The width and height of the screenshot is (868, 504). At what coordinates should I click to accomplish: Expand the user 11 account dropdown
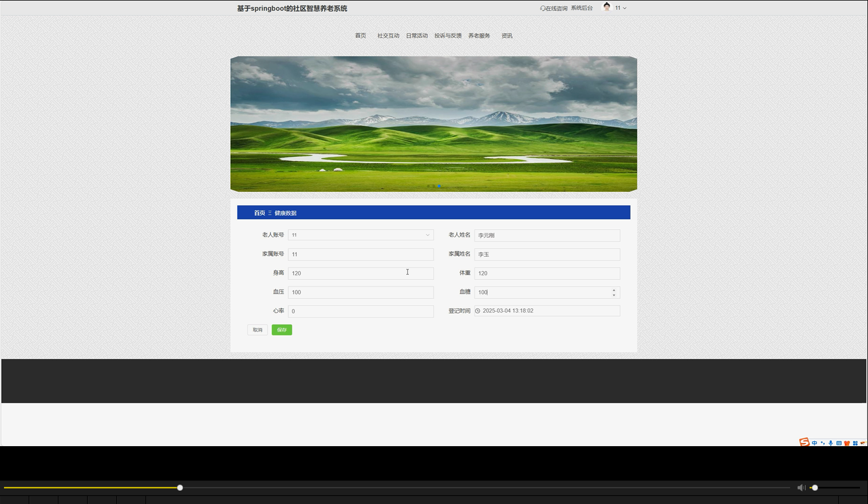coord(621,8)
